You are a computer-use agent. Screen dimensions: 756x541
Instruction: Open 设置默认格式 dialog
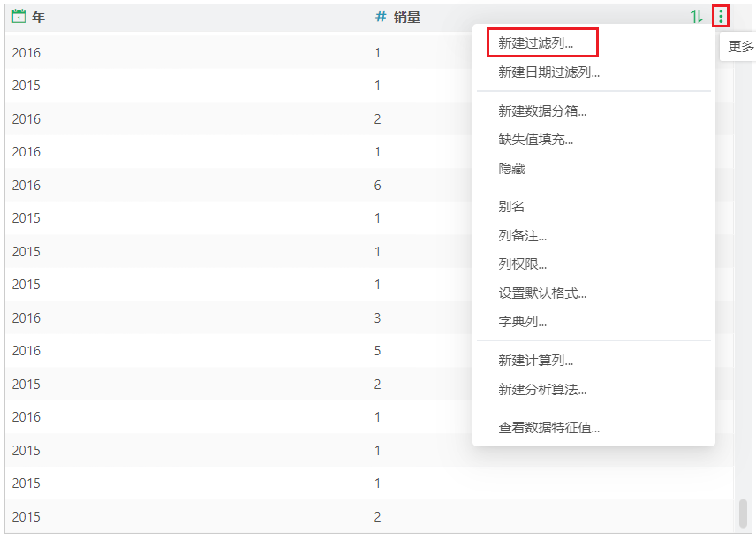tap(542, 293)
